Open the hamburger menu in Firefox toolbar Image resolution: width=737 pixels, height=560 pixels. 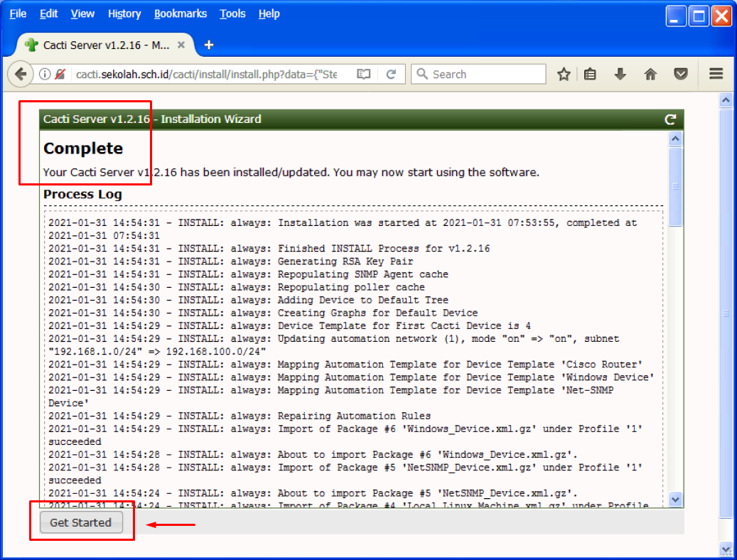(716, 74)
